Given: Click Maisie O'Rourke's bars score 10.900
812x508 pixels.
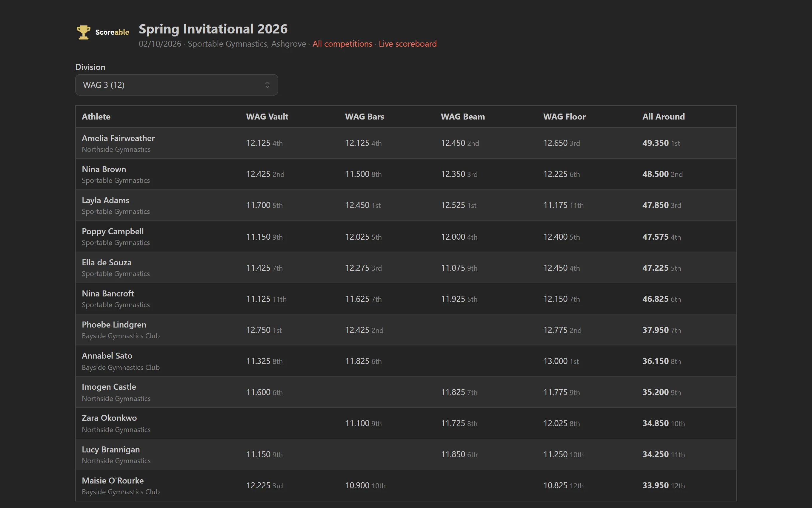Looking at the screenshot, I should click(357, 486).
